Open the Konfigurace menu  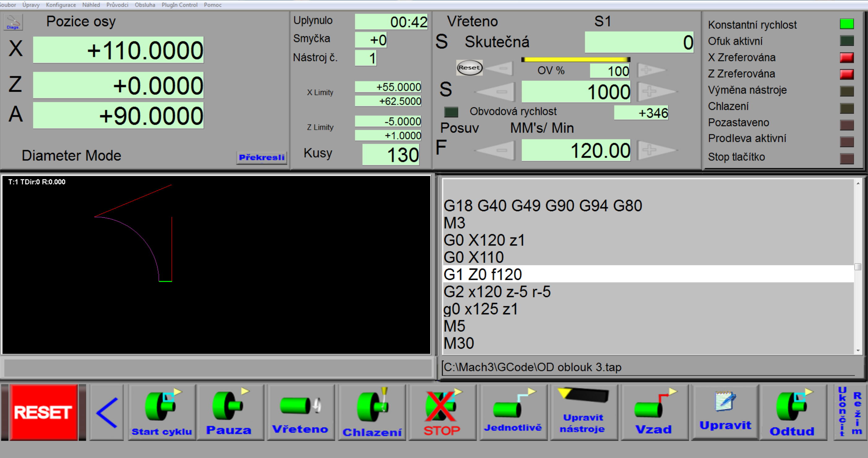[61, 5]
